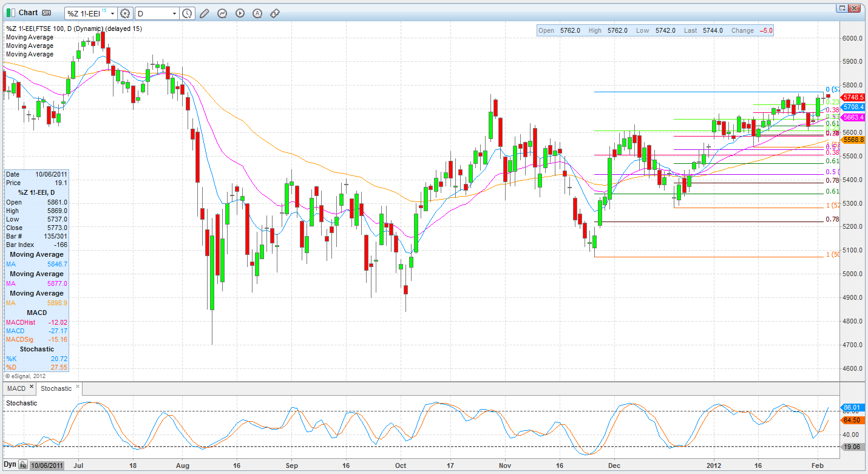The height and width of the screenshot is (474, 868).
Task: Click the magenta 5663.4 moving average marker
Action: [853, 117]
